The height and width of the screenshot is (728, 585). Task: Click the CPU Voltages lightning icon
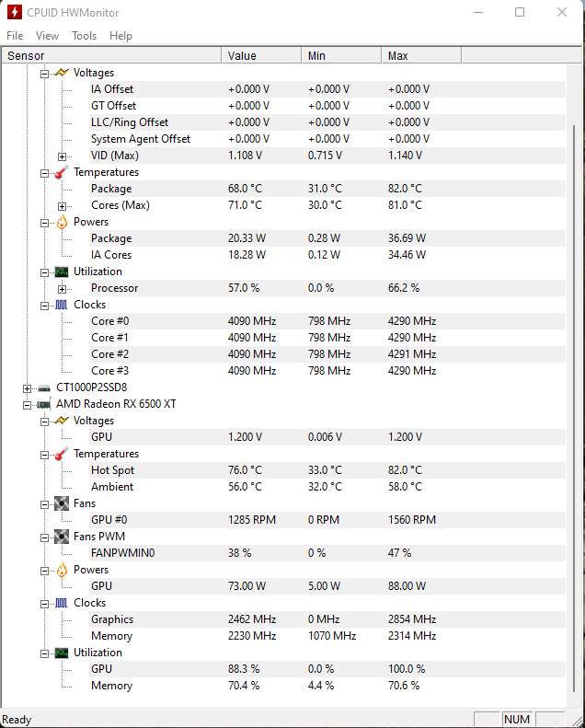(62, 73)
